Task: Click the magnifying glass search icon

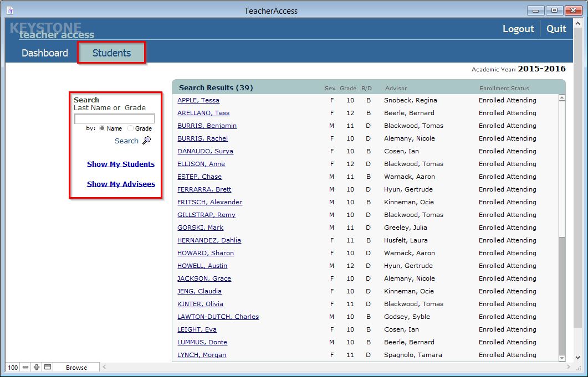Action: pyautogui.click(x=146, y=141)
